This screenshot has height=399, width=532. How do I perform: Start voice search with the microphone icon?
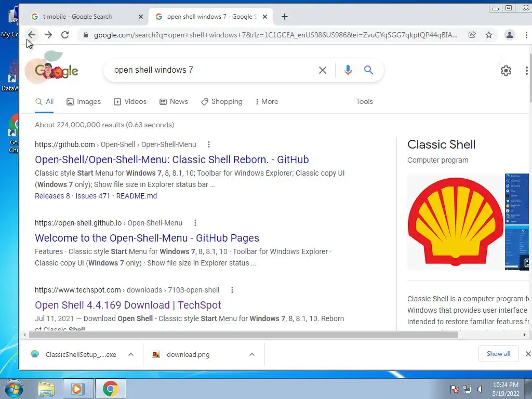tap(348, 70)
